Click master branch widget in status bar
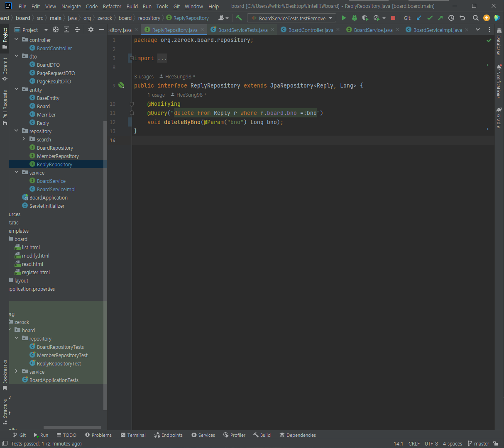The height and width of the screenshot is (448, 504). pyautogui.click(x=479, y=443)
